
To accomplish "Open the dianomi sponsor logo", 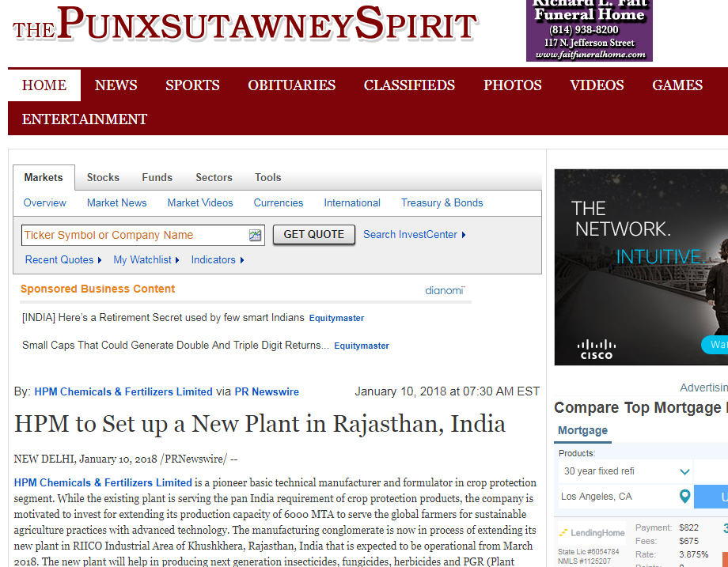I will tap(445, 290).
